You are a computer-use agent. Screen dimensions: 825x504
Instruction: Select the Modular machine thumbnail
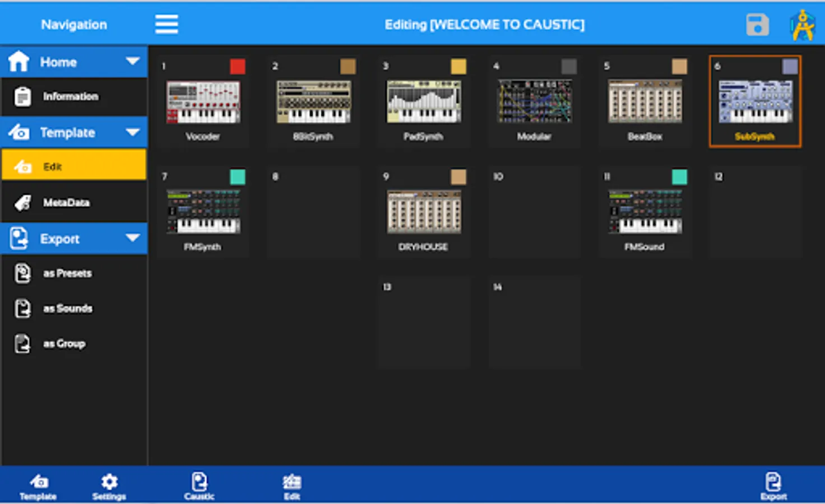535,102
